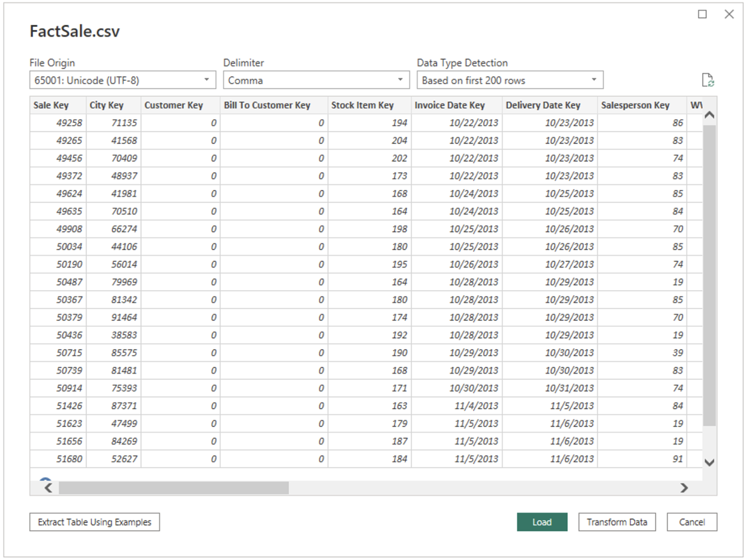Click Sale Key cell 50034

[x=58, y=247]
